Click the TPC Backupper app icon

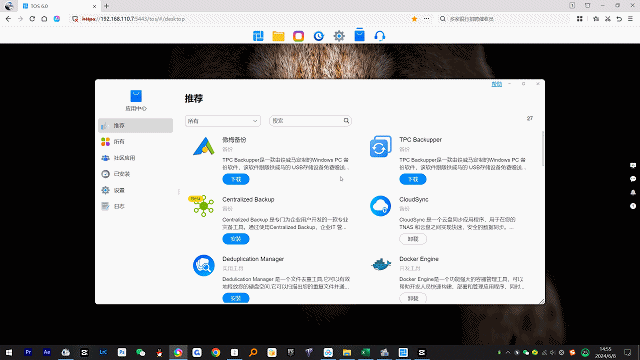380,147
